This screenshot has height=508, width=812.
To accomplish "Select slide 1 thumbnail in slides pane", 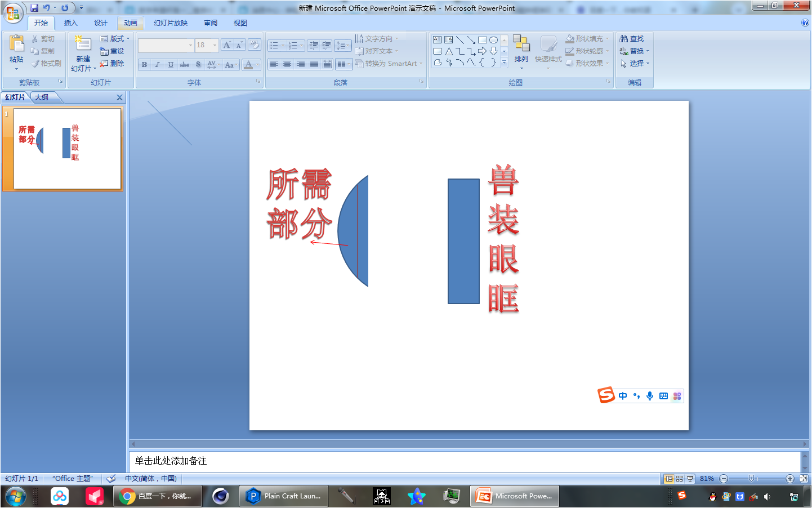I will coord(67,149).
